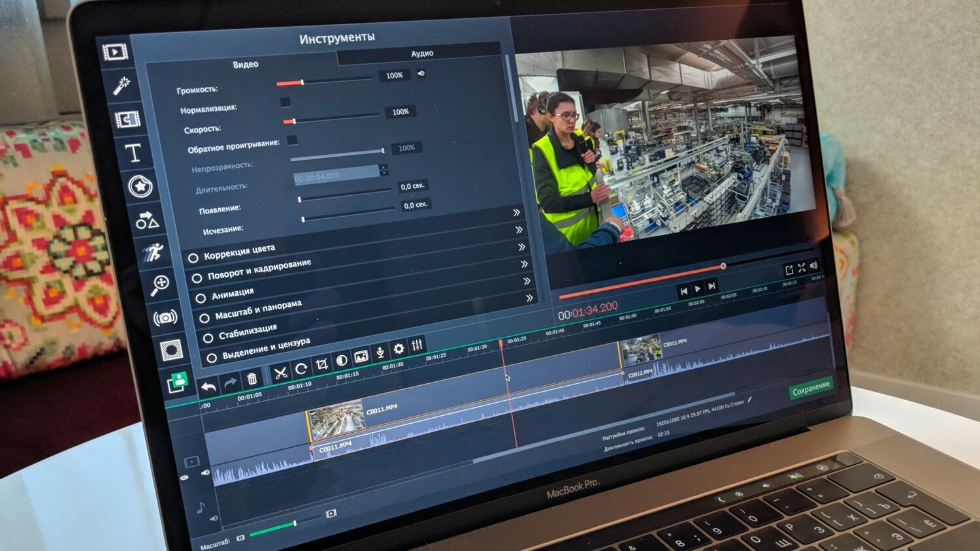This screenshot has width=980, height=551.
Task: Split clip with the scissors tool
Action: point(280,373)
